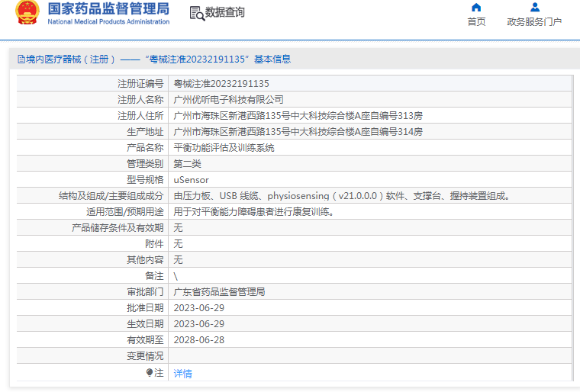Click the 无 value in 其他内容 row
580x392 pixels.
click(178, 259)
